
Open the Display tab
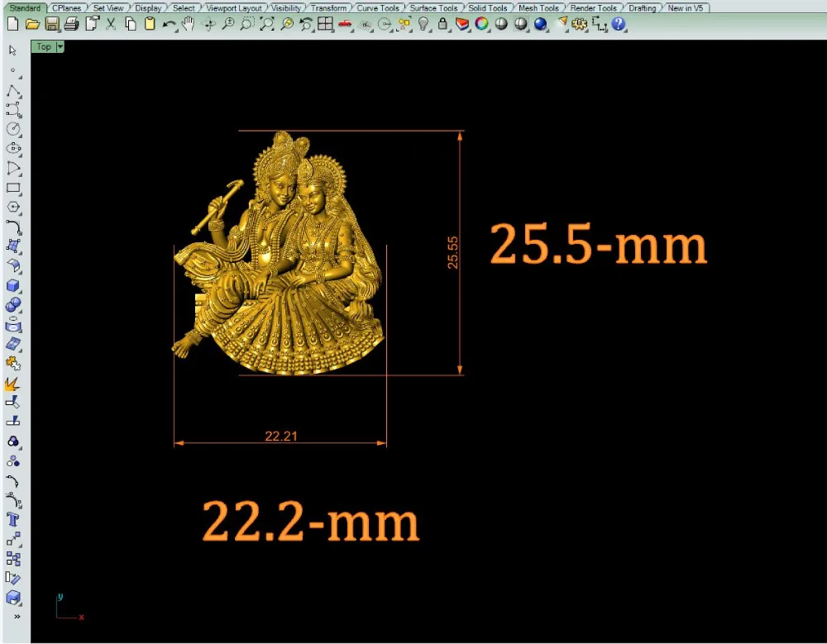[x=148, y=8]
